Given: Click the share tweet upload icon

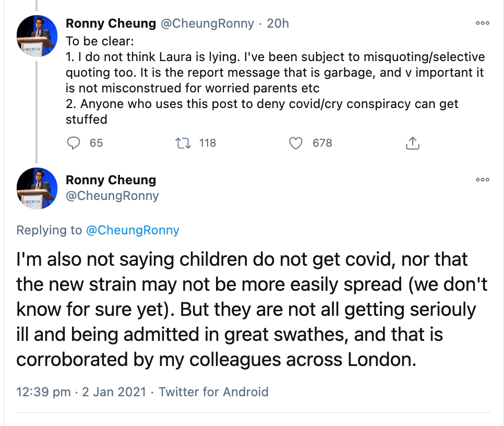Looking at the screenshot, I should click(x=412, y=143).
